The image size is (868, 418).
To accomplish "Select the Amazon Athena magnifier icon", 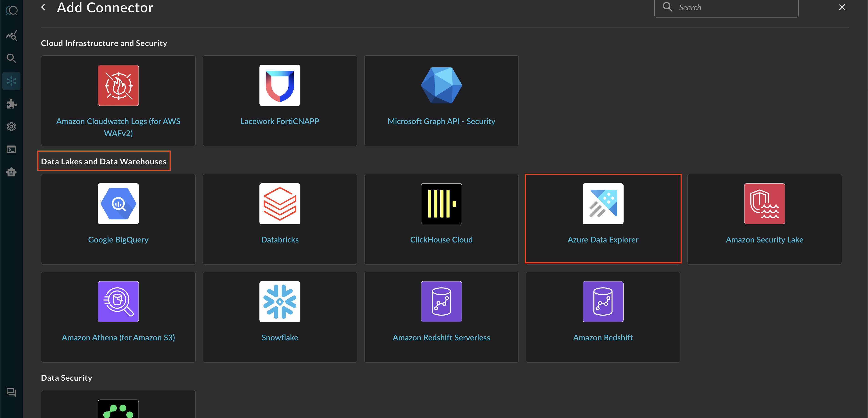I will [118, 301].
